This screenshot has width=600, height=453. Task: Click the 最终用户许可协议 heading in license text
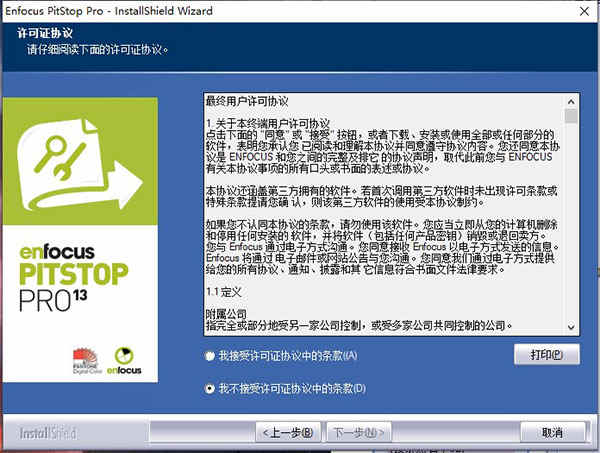tap(247, 101)
